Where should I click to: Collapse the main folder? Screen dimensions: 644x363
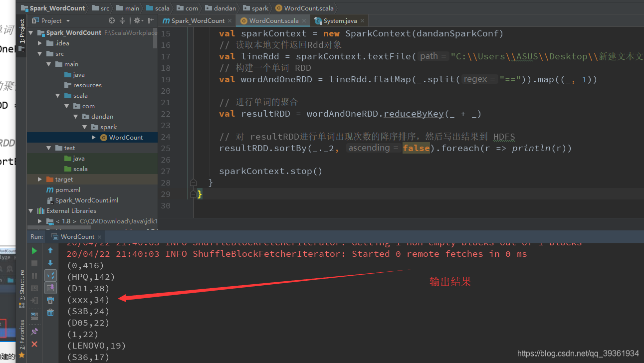tap(49, 64)
